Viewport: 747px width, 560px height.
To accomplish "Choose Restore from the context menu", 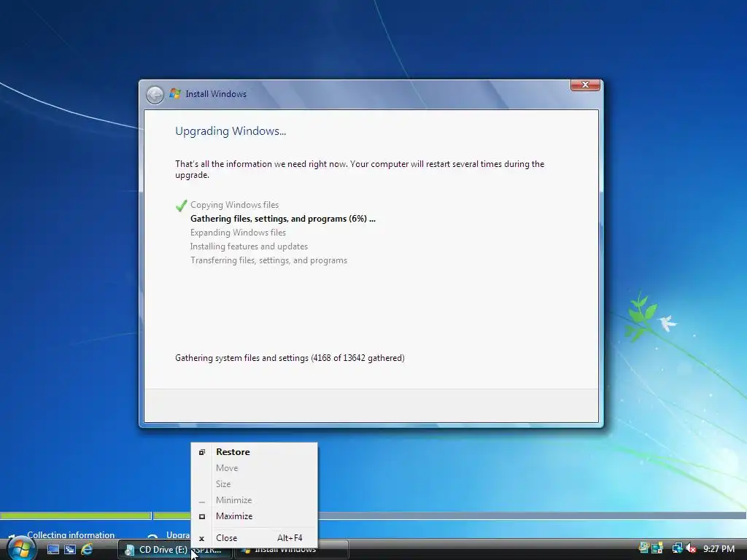I will pyautogui.click(x=254, y=452).
